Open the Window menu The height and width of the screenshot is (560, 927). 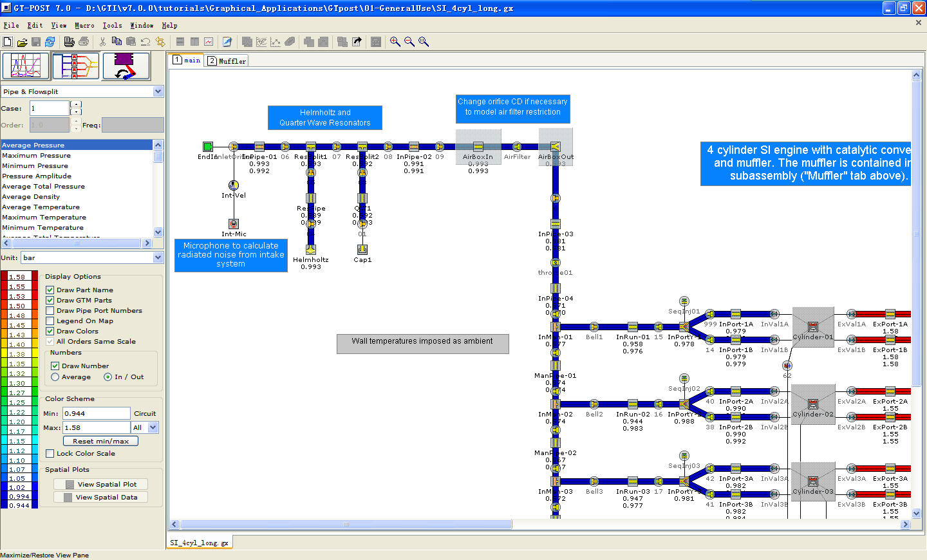click(142, 26)
